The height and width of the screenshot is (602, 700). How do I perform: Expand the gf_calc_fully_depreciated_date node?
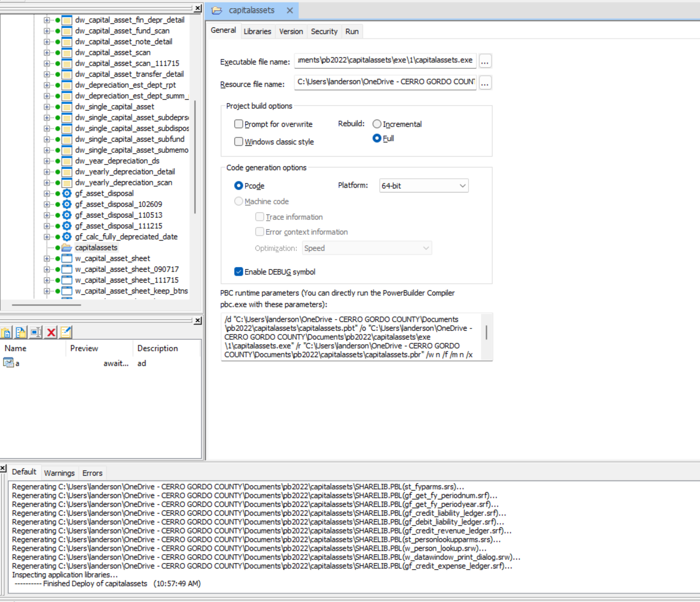tap(47, 237)
